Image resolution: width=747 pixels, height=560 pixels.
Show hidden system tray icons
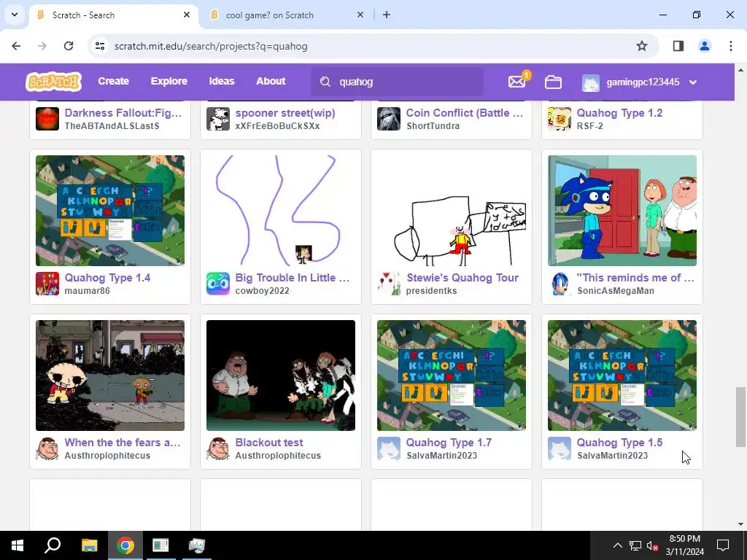(x=617, y=545)
